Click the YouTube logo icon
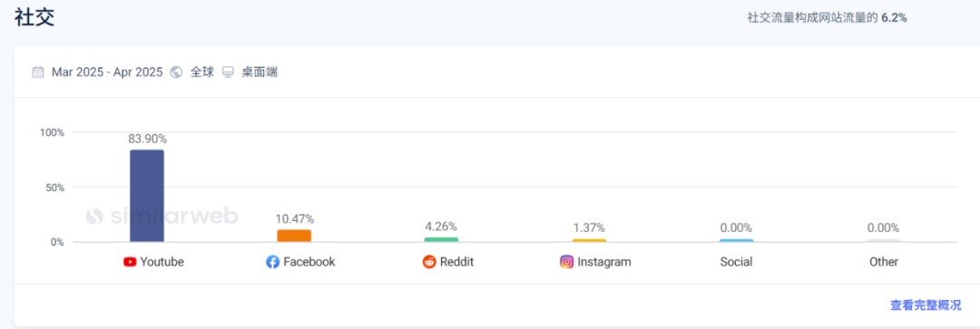980x329 pixels. click(x=130, y=262)
